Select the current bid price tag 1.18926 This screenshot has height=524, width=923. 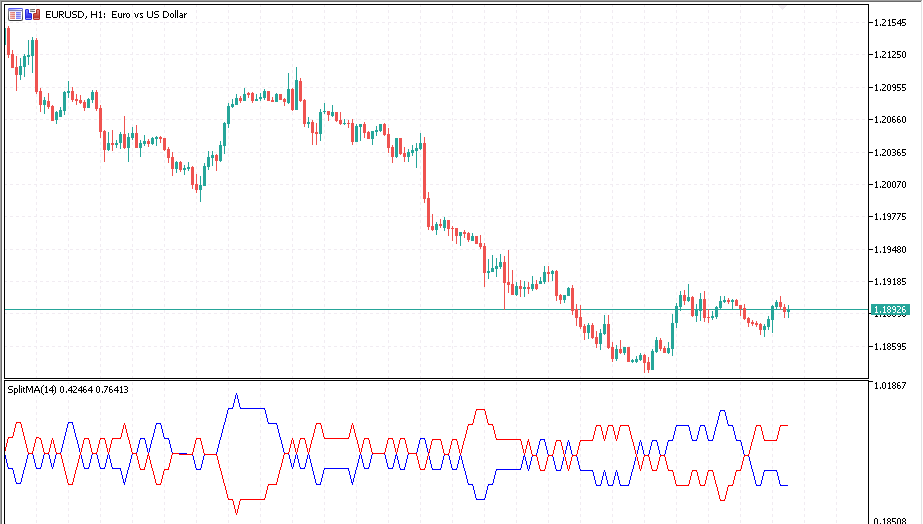coord(889,310)
